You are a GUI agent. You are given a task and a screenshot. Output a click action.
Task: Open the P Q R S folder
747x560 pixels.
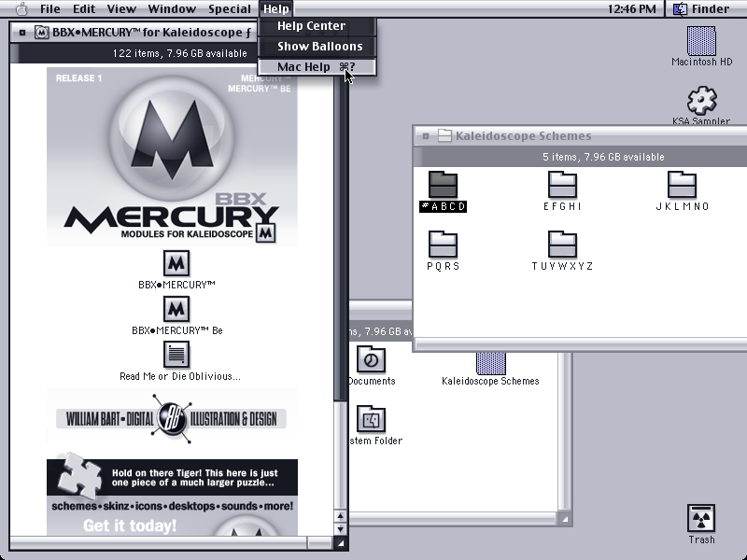click(x=443, y=245)
